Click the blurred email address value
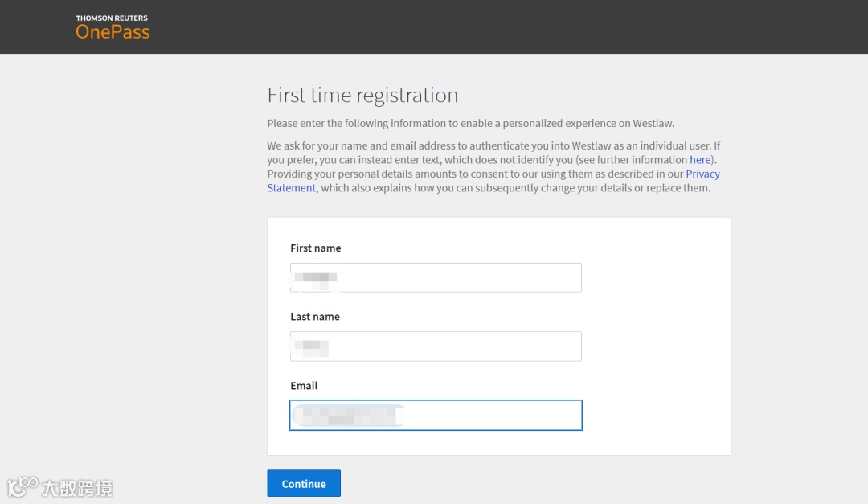 point(346,416)
